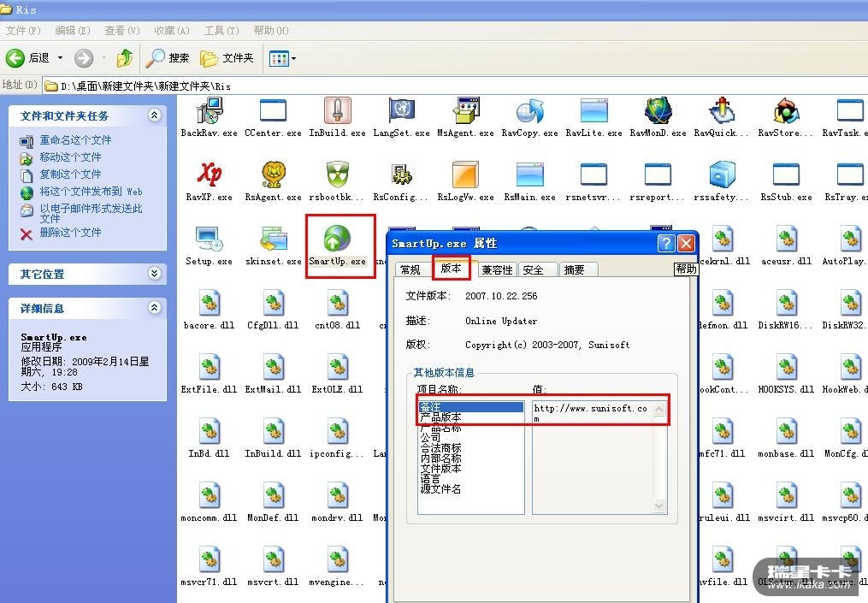
Task: Select the InBuild.exe icon
Action: (337, 110)
